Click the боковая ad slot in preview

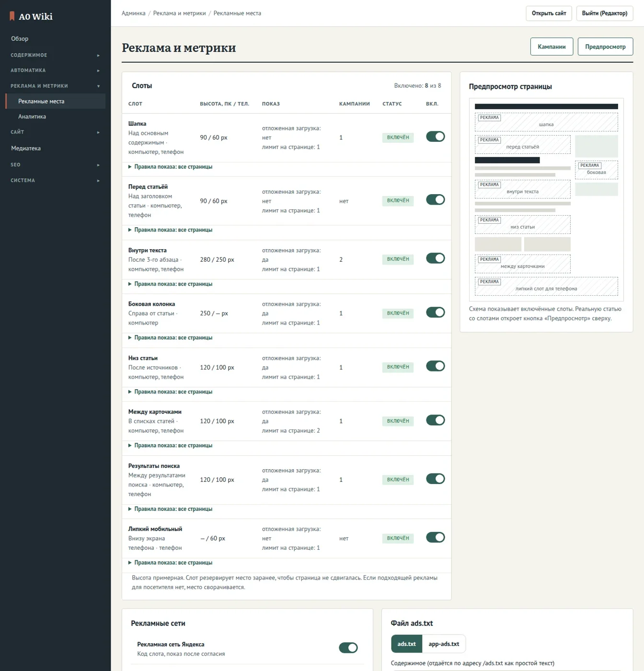596,170
